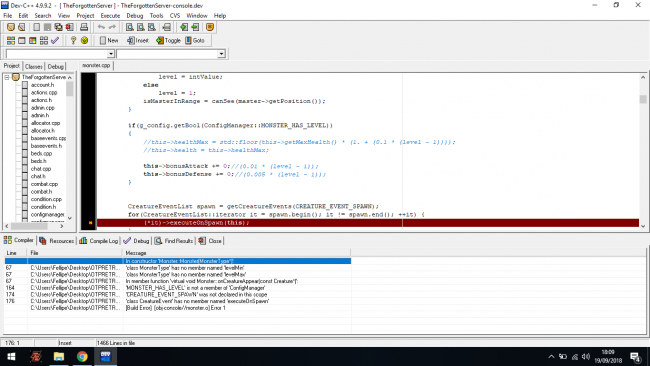Click the Remove from project icon
The image size is (650, 366).
pyautogui.click(x=195, y=27)
